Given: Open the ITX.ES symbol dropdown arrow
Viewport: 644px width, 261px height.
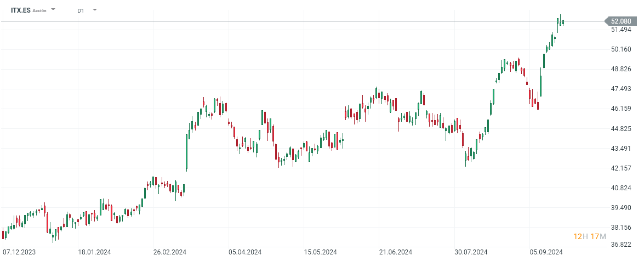Looking at the screenshot, I should 53,10.
